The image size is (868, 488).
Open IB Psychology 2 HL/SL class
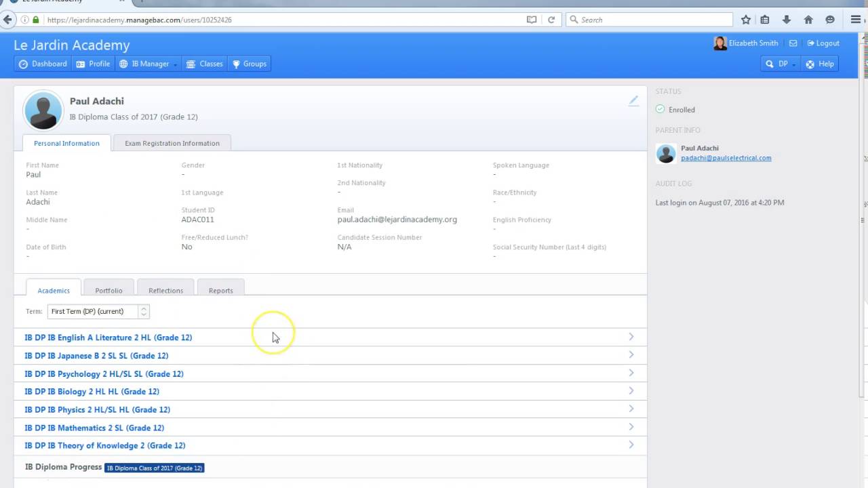click(x=104, y=374)
